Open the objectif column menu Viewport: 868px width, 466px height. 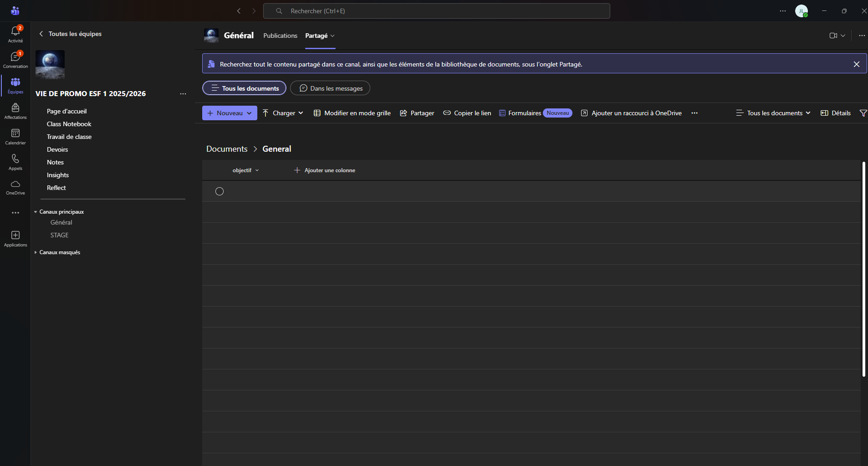pos(245,170)
